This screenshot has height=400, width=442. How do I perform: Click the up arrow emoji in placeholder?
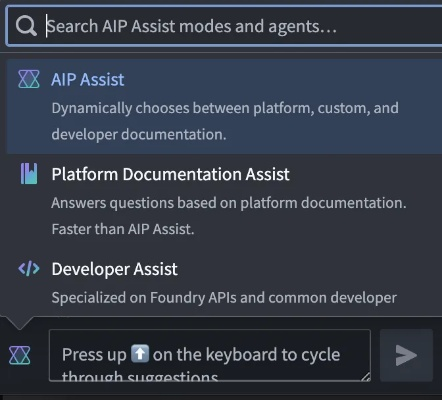tap(140, 354)
